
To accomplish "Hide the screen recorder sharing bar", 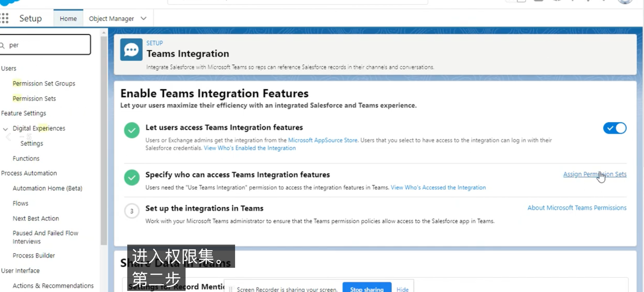I will tap(402, 289).
